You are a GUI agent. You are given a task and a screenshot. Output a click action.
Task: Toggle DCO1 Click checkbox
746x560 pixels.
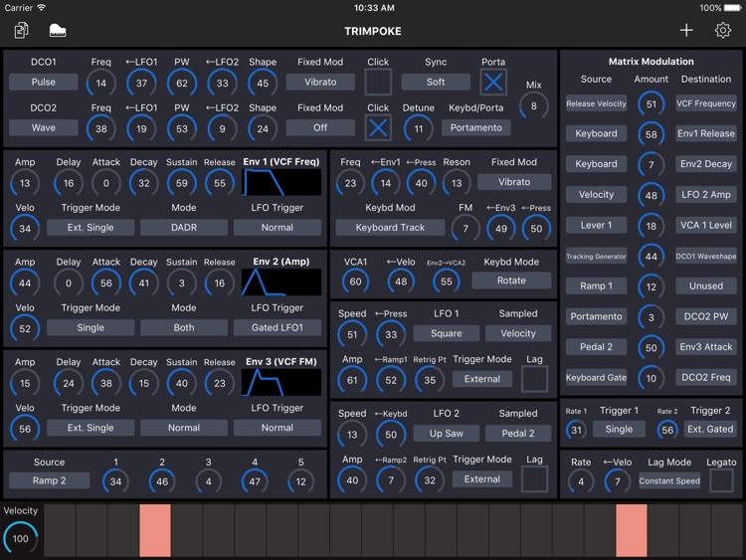point(378,82)
